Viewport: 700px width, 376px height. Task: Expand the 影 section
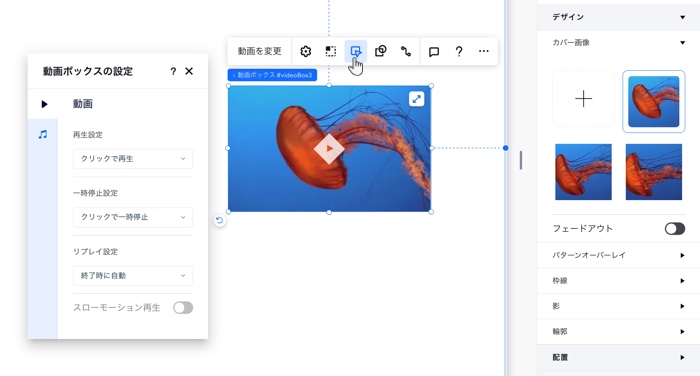pos(619,306)
